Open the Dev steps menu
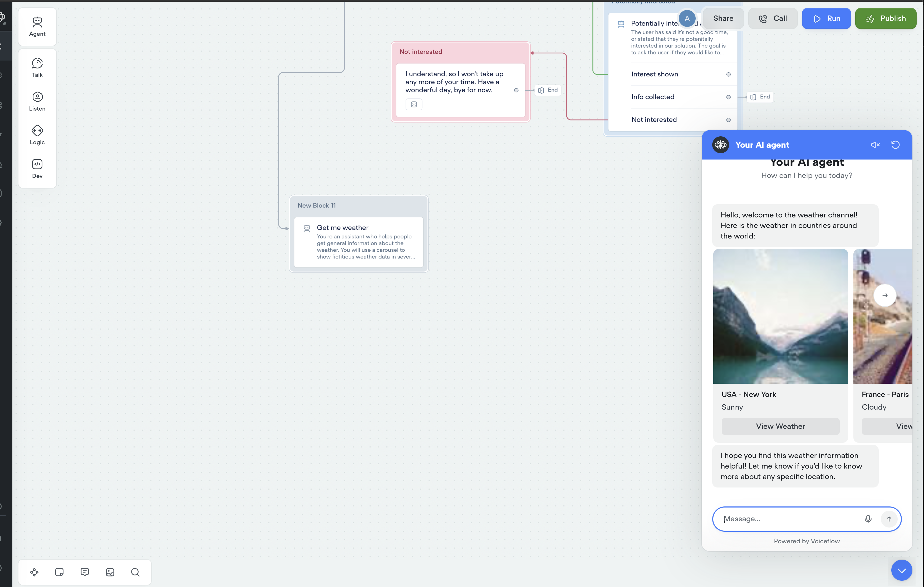The height and width of the screenshot is (587, 924). 37,169
